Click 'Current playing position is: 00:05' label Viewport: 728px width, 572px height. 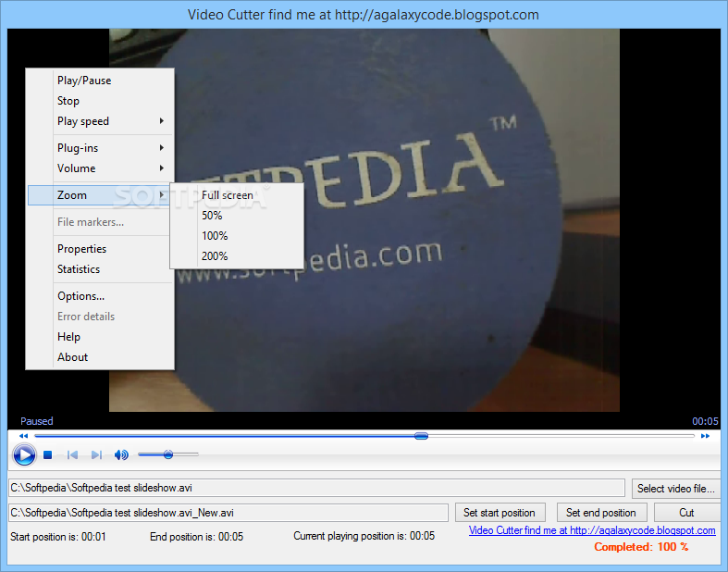[x=364, y=536]
